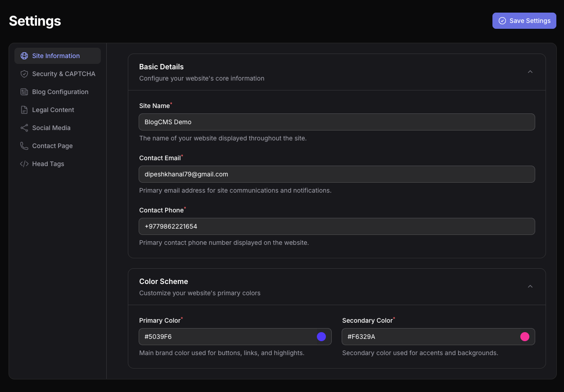Screen dimensions: 564x392
Task: Click the Save Settings button
Action: 524,21
